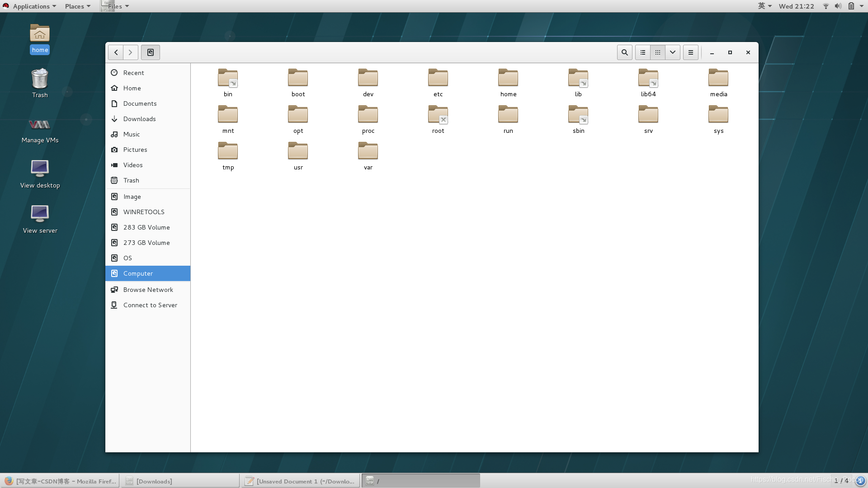Go to Home in sidebar
868x488 pixels.
[x=148, y=88]
